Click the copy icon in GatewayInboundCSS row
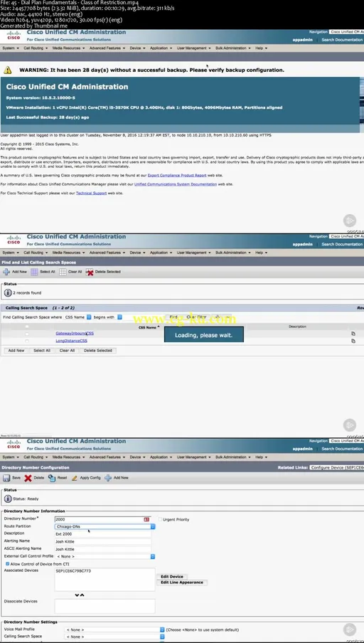 click(x=353, y=334)
